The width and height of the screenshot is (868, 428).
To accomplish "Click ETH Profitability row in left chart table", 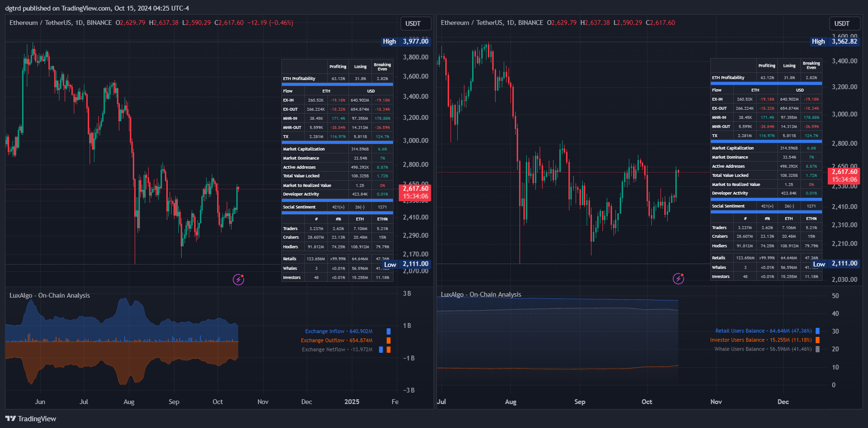I will [x=337, y=79].
